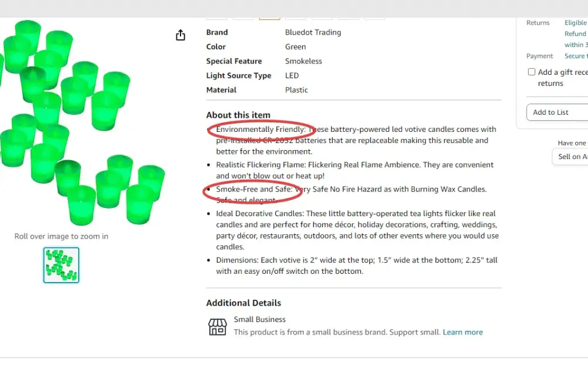588x368 pixels.
Task: Open the Secure transaction payment link
Action: click(576, 56)
